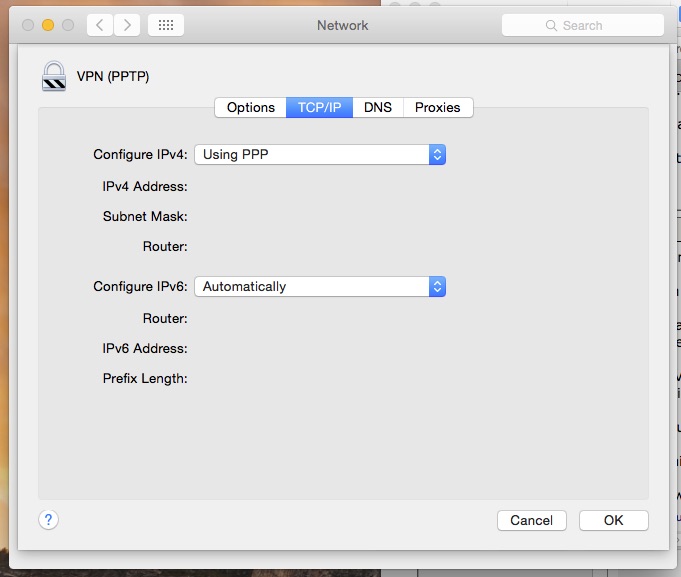Click the VPN padlock icon
This screenshot has height=577, width=681.
[54, 76]
